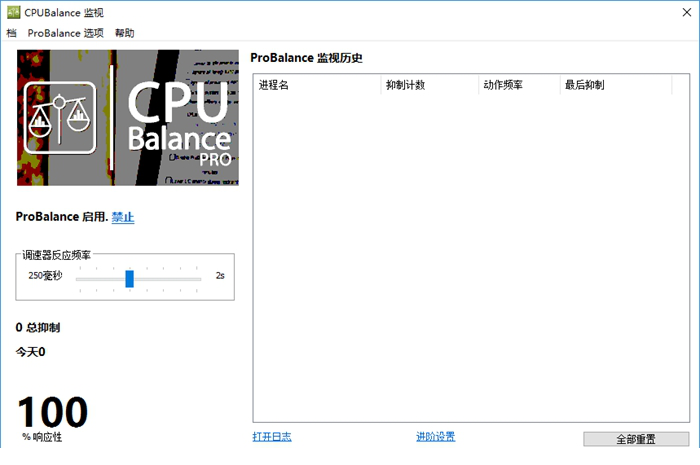Sort by the 动作频率 column header
Viewport: 700px width, 465px height.
click(520, 85)
